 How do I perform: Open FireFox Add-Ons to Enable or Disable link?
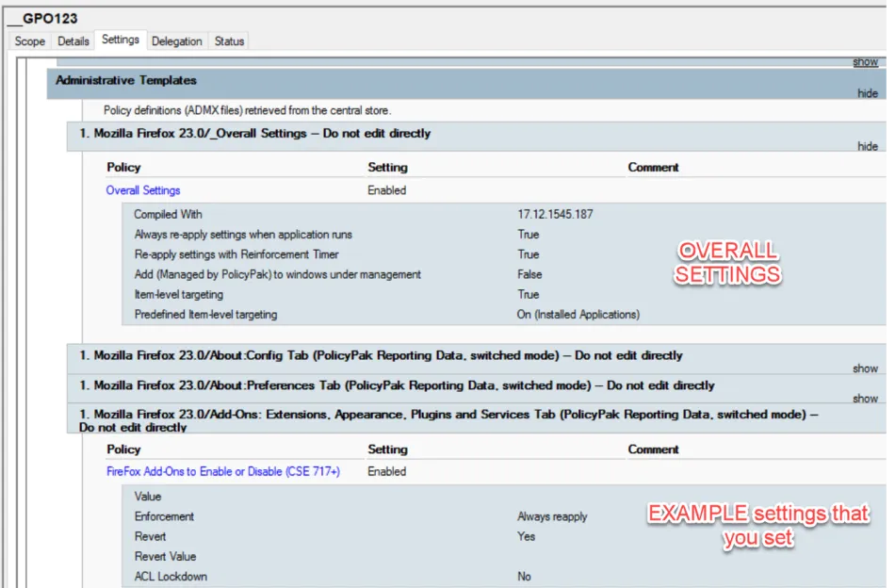pyautogui.click(x=223, y=471)
